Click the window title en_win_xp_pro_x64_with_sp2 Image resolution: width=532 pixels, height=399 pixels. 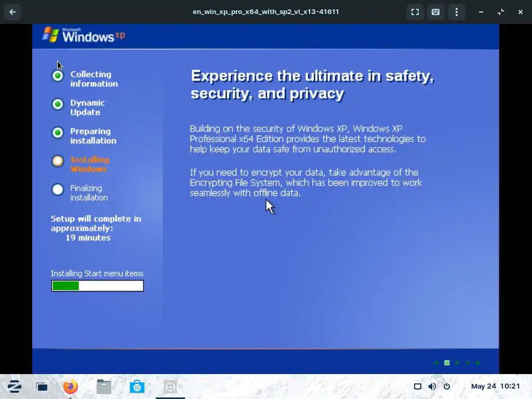[x=265, y=11]
